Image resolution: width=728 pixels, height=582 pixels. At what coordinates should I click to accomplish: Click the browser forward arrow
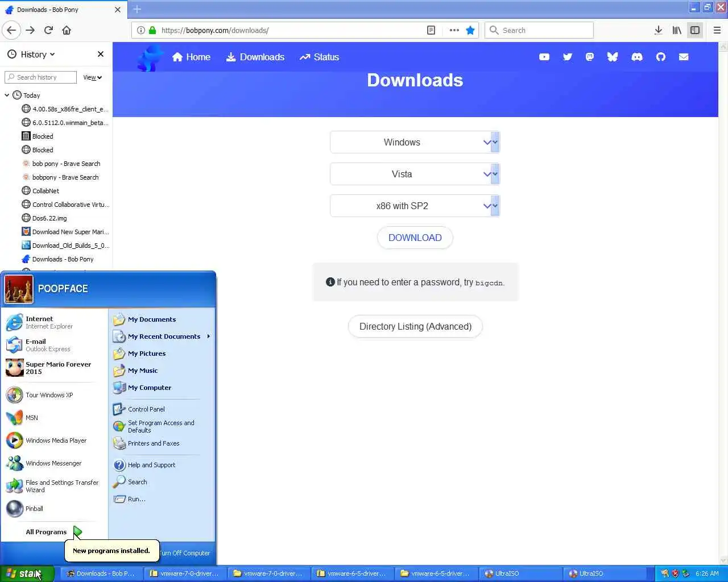click(x=30, y=30)
